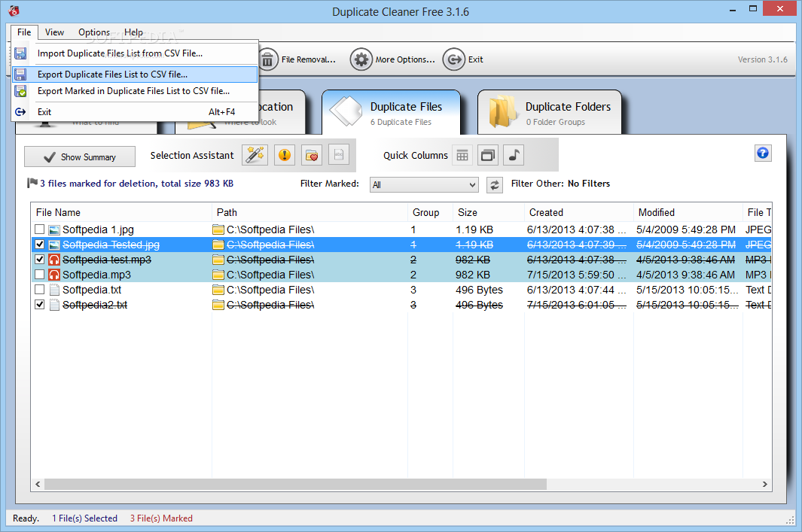Click the folder icon in Softpedia.txt row

pyautogui.click(x=218, y=290)
